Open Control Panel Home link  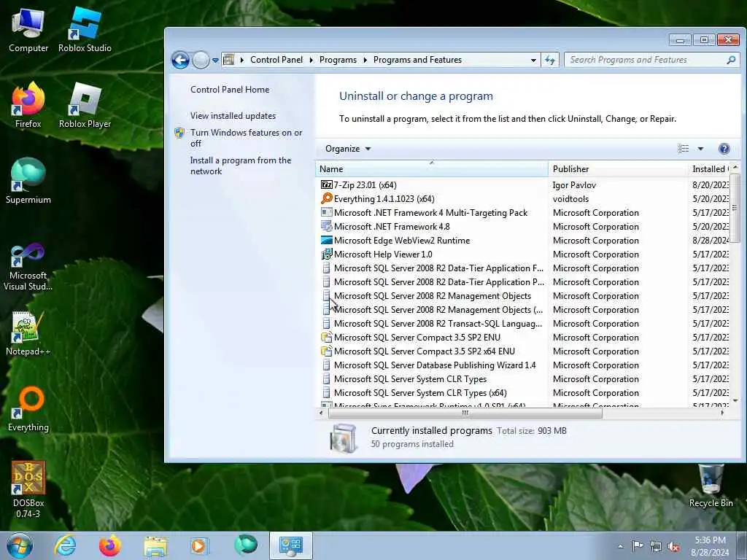(x=230, y=90)
